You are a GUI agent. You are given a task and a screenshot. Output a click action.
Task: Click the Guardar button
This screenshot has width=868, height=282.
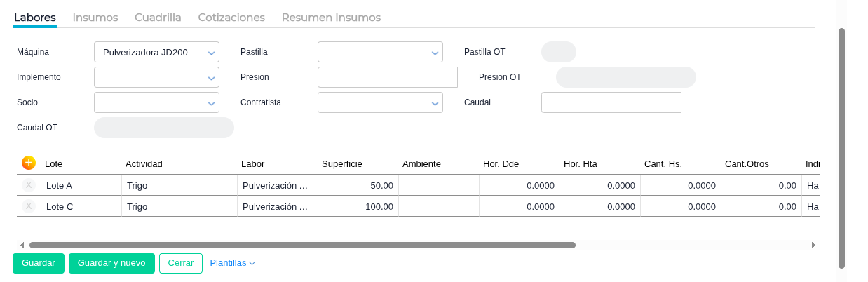coord(39,263)
